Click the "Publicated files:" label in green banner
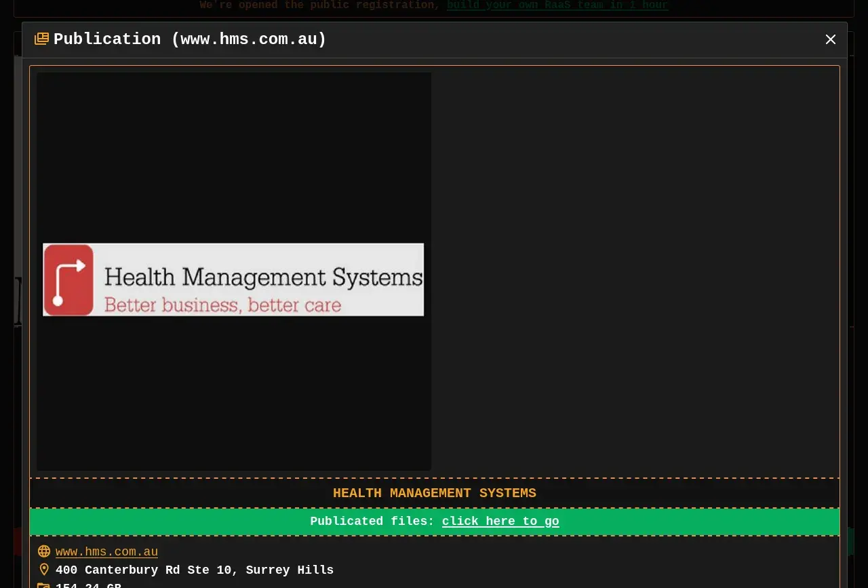This screenshot has height=588, width=868. point(372,521)
